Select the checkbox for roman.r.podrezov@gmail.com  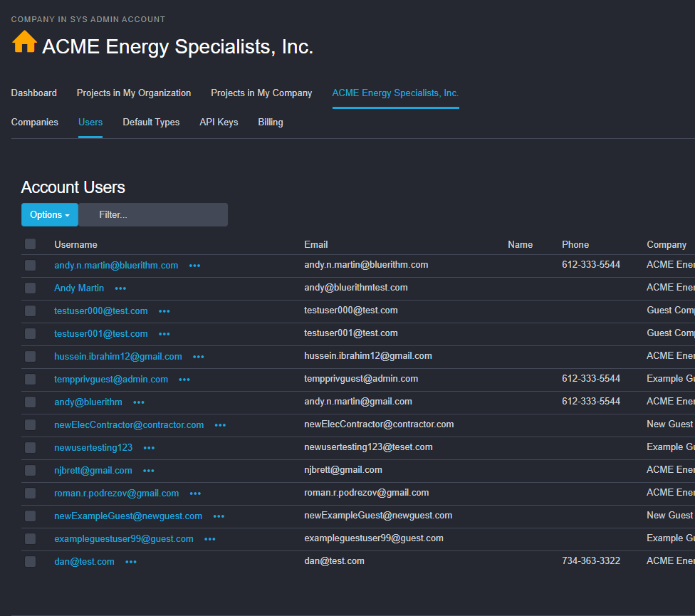click(x=30, y=493)
